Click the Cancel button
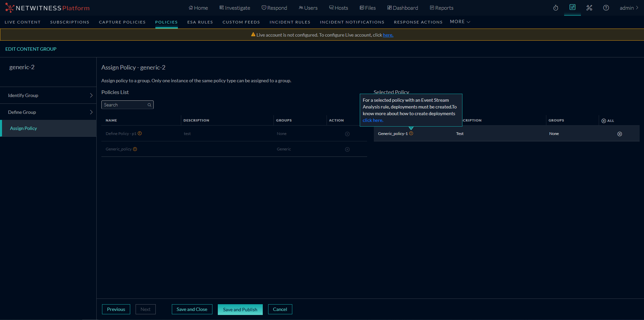This screenshot has width=644, height=320. 280,309
